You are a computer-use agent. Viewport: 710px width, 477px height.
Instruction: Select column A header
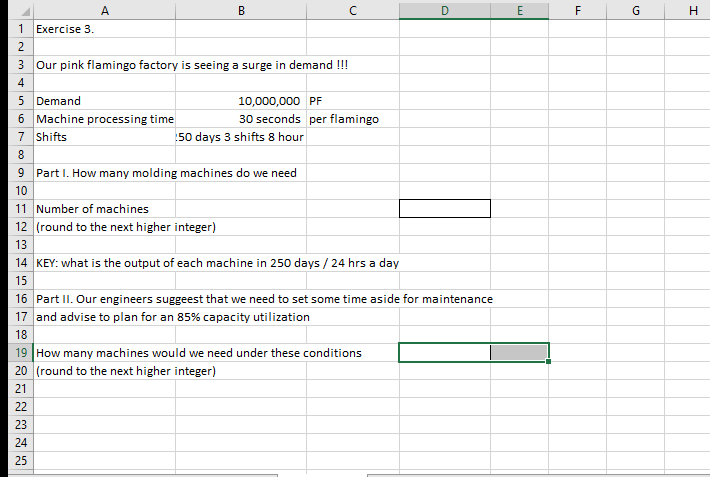point(105,10)
